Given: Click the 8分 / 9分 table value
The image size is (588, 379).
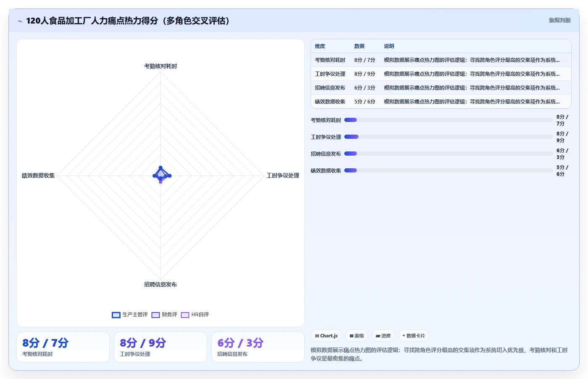Looking at the screenshot, I should 365,74.
